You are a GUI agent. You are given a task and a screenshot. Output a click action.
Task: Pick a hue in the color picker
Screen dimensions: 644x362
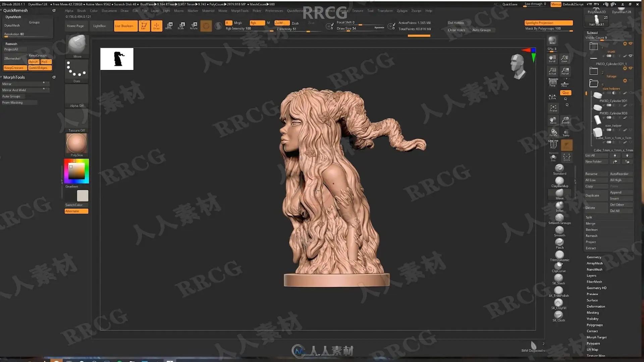[x=76, y=171]
